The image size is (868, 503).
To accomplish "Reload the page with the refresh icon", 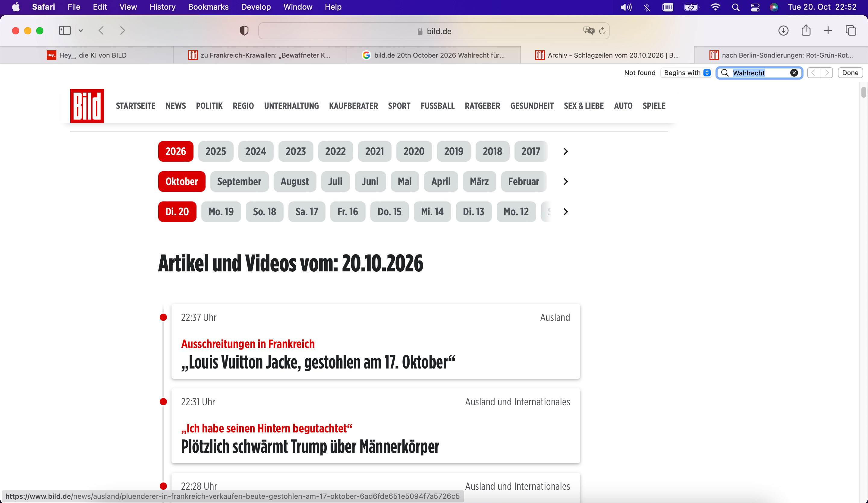I will [x=602, y=31].
